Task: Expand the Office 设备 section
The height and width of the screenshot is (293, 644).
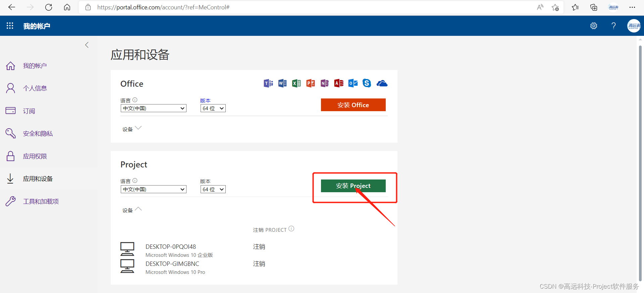Action: point(132,129)
